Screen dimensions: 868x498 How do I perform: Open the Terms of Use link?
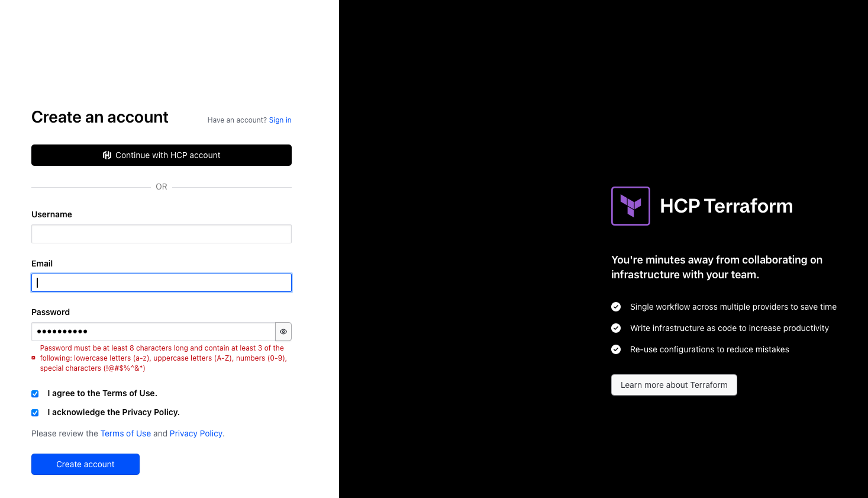(x=125, y=433)
